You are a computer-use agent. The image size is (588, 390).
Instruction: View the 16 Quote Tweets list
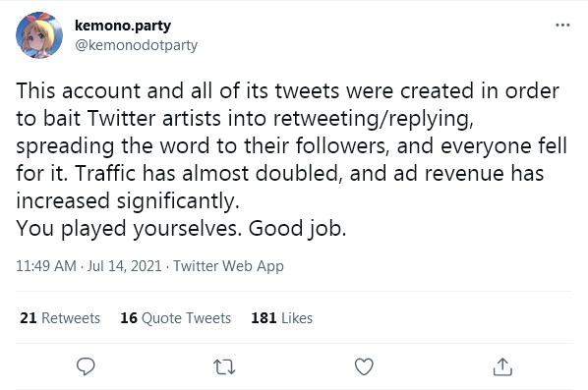[x=175, y=318]
